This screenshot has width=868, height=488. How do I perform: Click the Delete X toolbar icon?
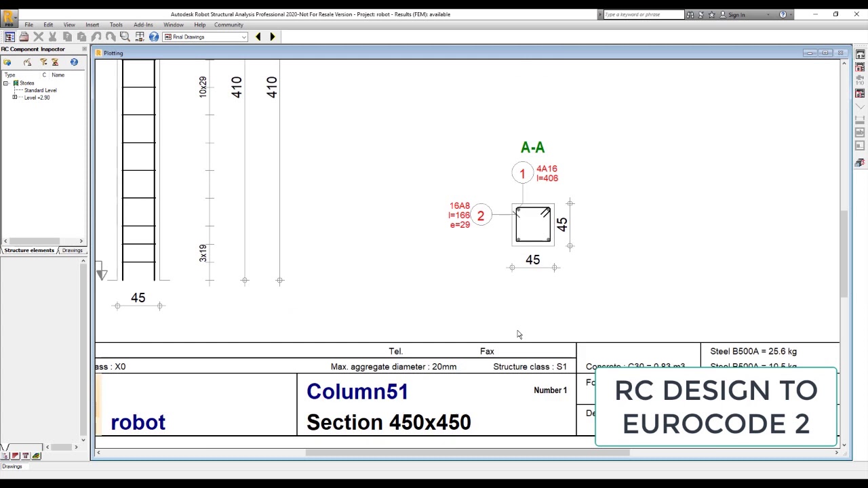(39, 37)
